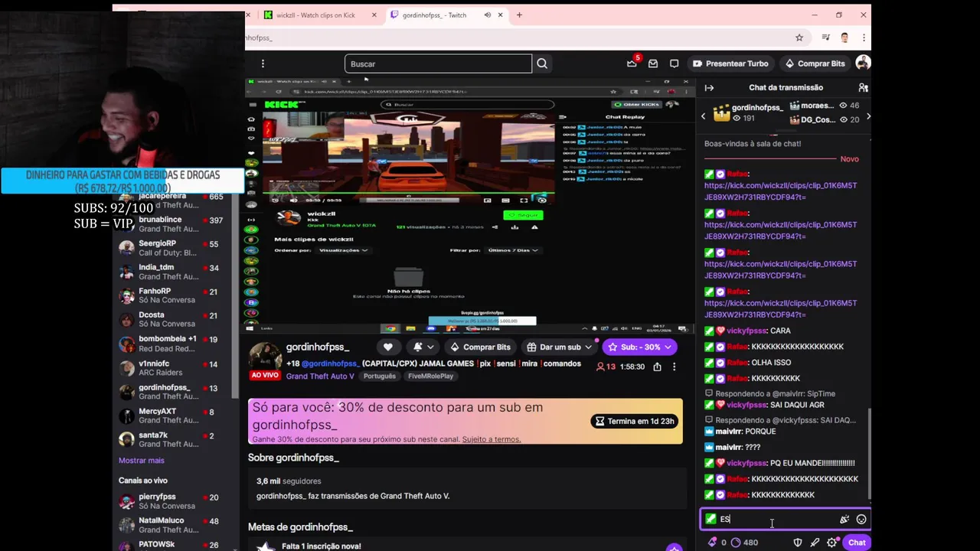This screenshot has height=551, width=980.
Task: Open bombombela channel in sidebar
Action: [x=173, y=344]
